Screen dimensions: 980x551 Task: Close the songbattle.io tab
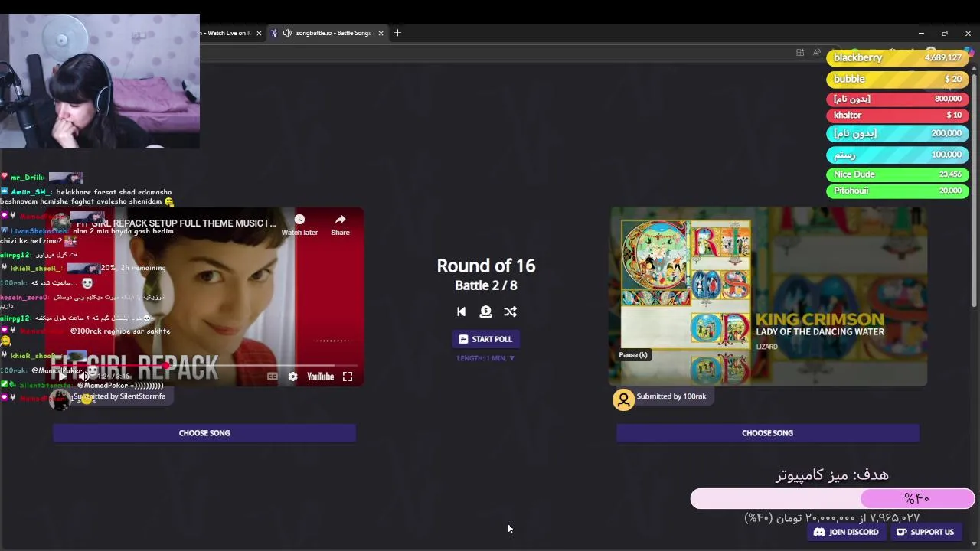coord(380,33)
